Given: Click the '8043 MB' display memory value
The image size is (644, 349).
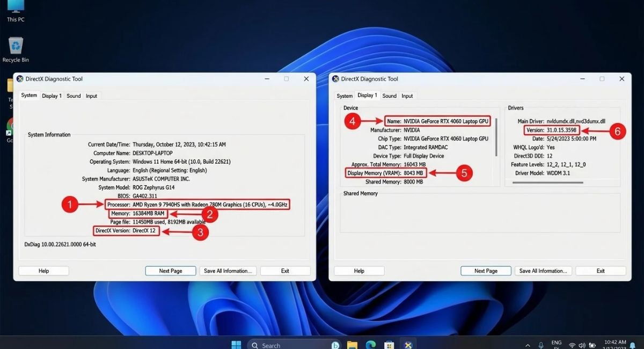Looking at the screenshot, I should click(x=413, y=173).
